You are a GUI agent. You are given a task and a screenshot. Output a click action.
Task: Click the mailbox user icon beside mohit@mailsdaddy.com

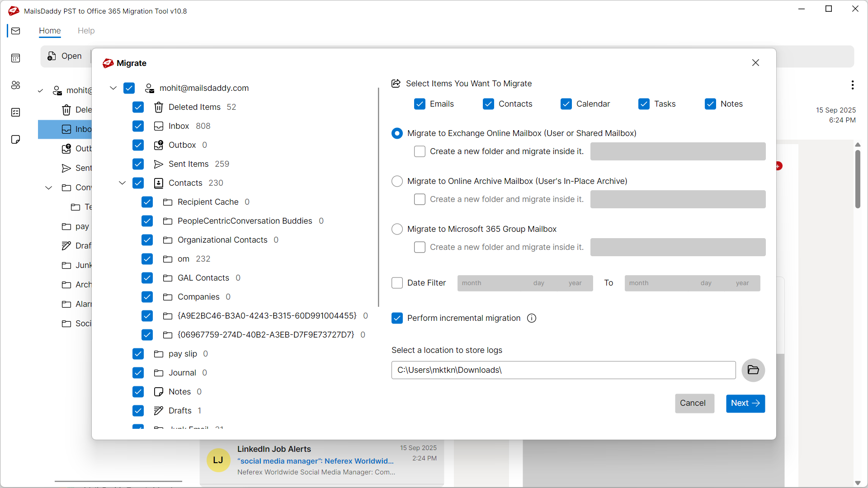point(150,88)
